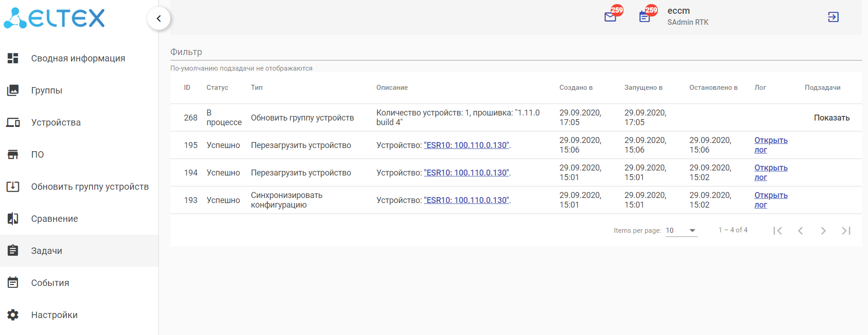The height and width of the screenshot is (335, 868).
Task: Click the Сравнение compare icon
Action: [13, 219]
